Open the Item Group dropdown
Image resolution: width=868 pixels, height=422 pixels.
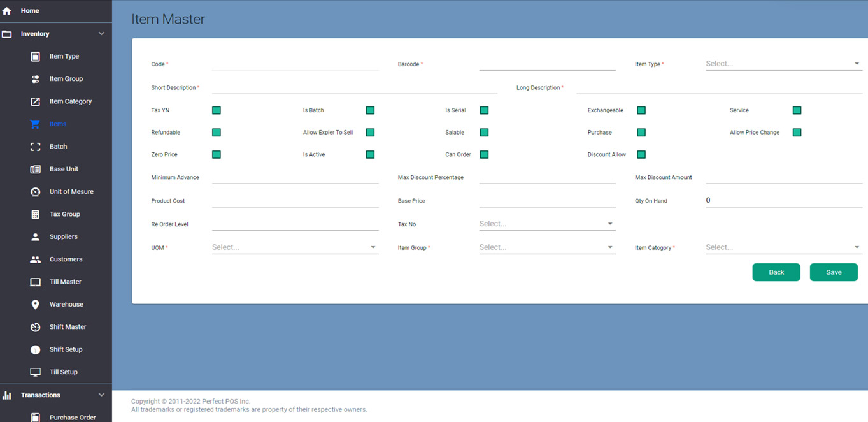pos(547,247)
